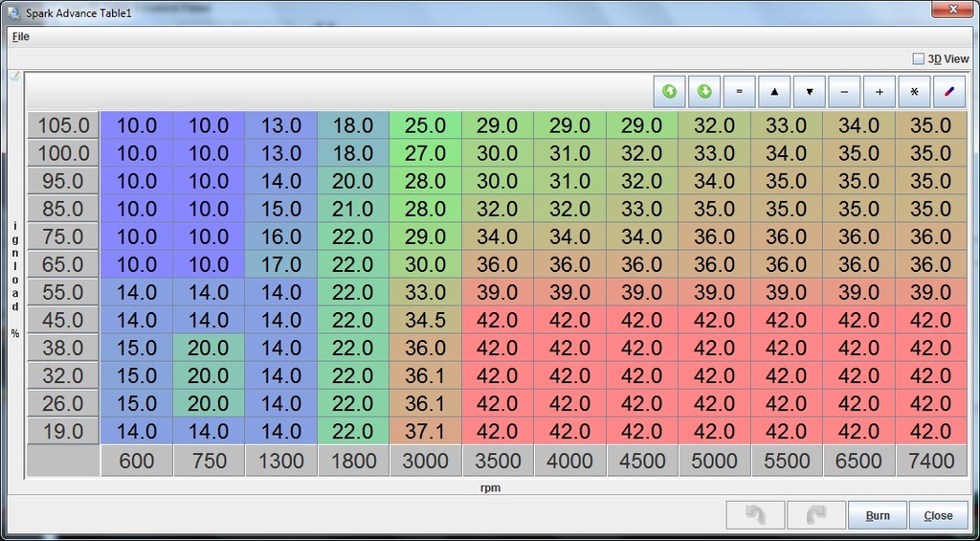
Task: Click the asterisk multiply toolbar button
Action: click(x=914, y=92)
